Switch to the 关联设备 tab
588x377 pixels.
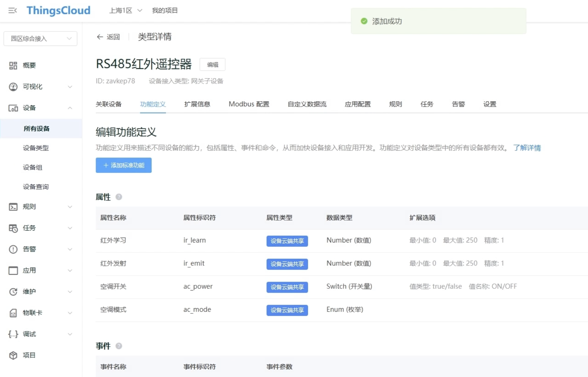tap(109, 104)
